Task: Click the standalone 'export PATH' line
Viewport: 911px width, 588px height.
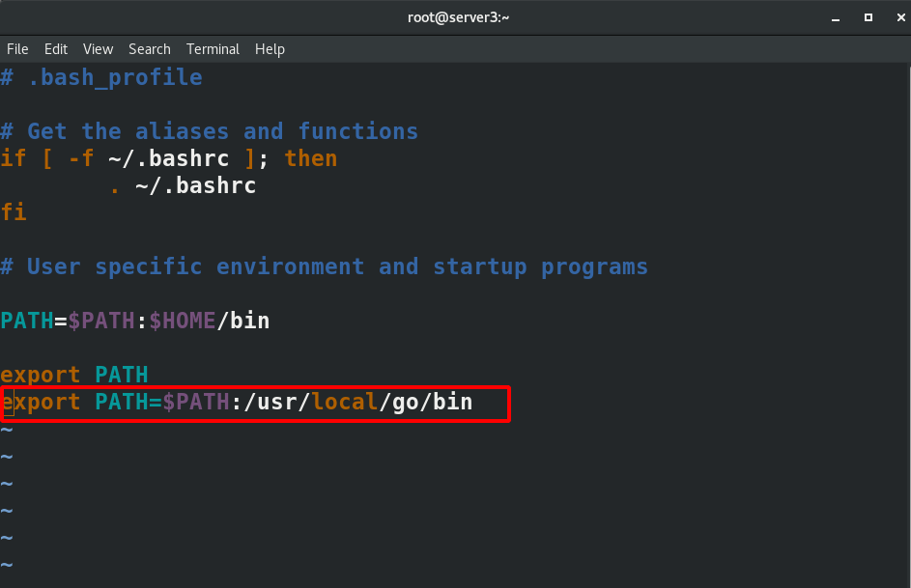Action: coord(74,375)
